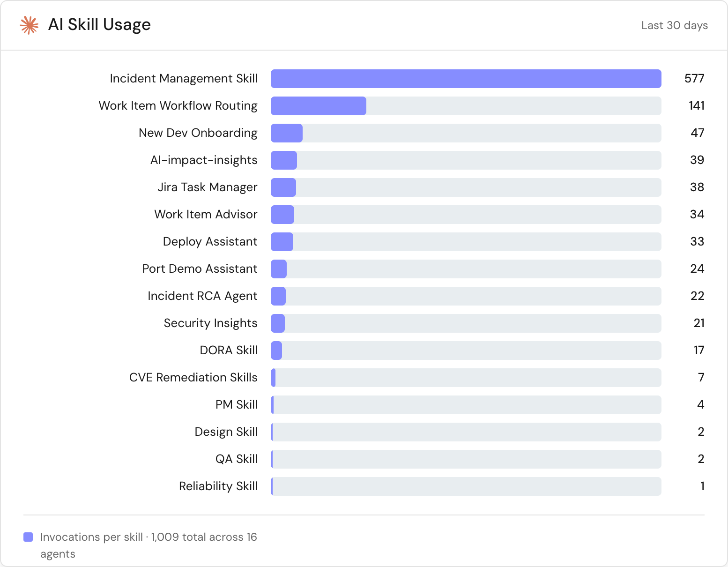Click the Deploy Assistant label
This screenshot has height=567, width=728.
(210, 242)
